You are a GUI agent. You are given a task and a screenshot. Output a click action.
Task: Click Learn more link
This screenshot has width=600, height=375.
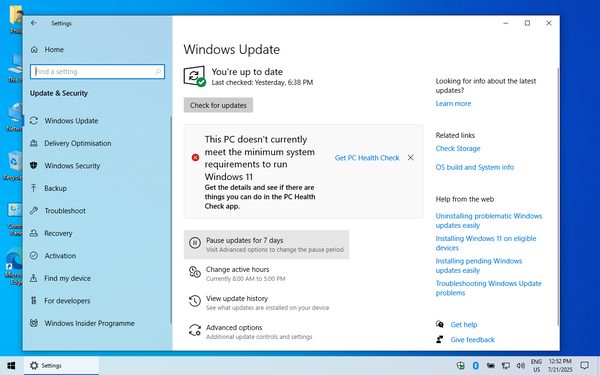tap(453, 104)
